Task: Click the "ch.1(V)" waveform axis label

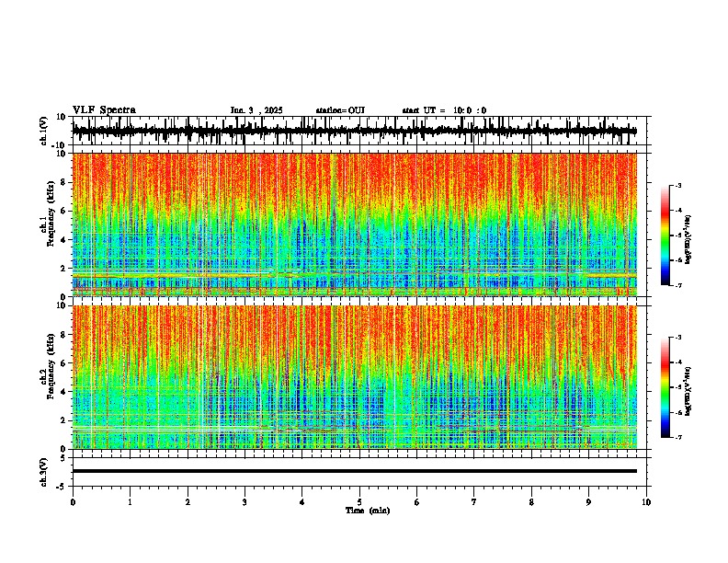Action: [x=44, y=131]
